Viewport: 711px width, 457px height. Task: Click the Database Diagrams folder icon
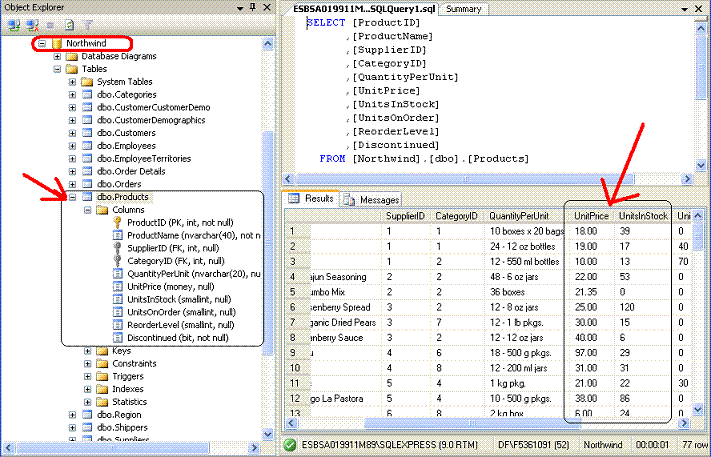pyautogui.click(x=72, y=56)
